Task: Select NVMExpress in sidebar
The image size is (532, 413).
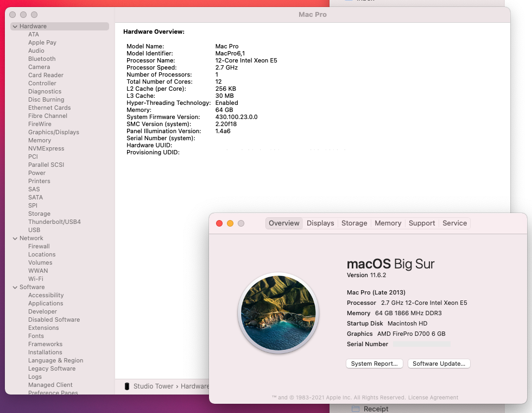Action: (x=46, y=148)
